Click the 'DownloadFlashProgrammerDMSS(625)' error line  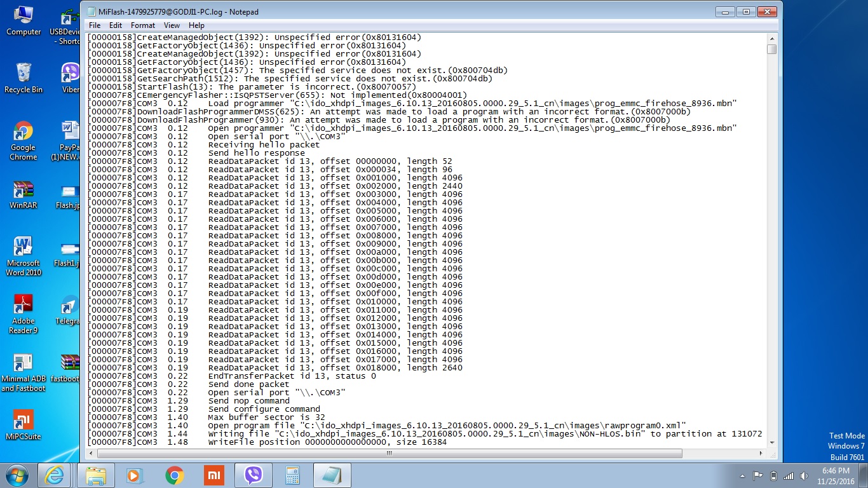click(388, 112)
